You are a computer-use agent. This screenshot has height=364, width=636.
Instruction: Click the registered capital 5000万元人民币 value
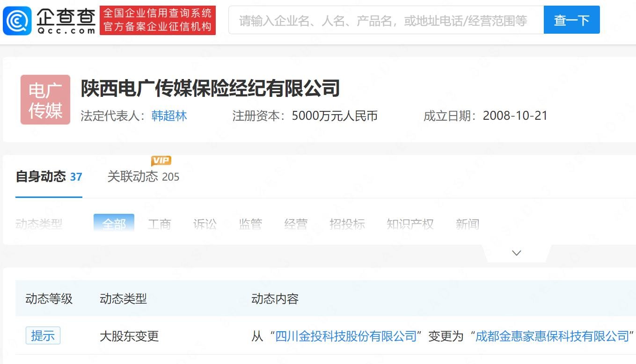coord(335,116)
